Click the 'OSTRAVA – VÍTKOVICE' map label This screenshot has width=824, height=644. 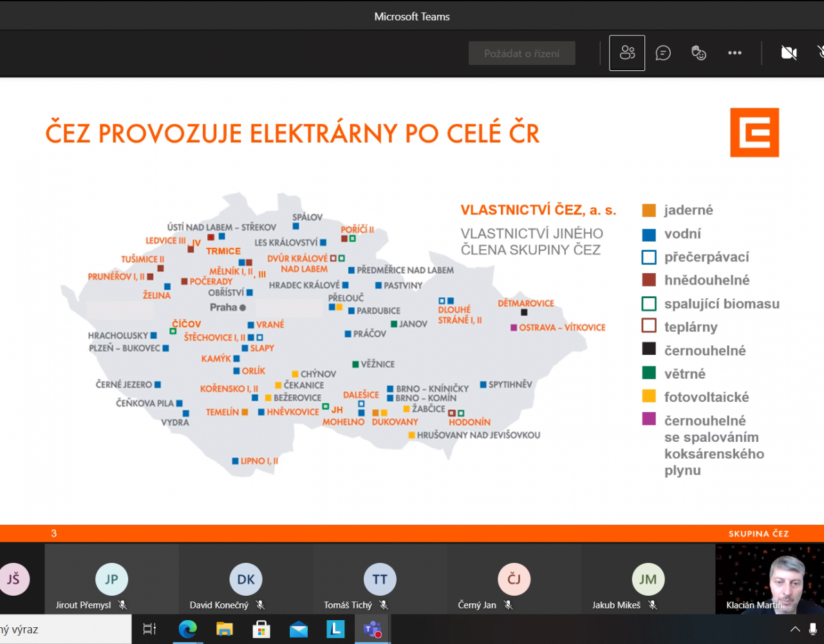pos(563,327)
